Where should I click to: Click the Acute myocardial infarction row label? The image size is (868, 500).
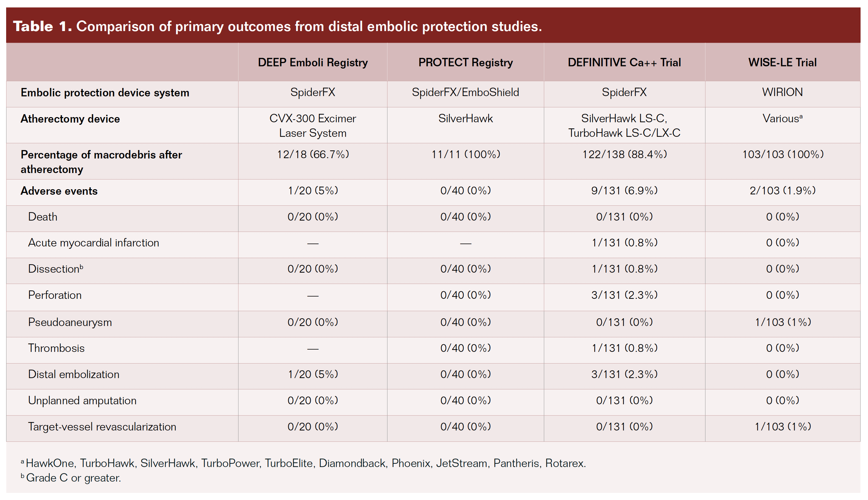(93, 243)
